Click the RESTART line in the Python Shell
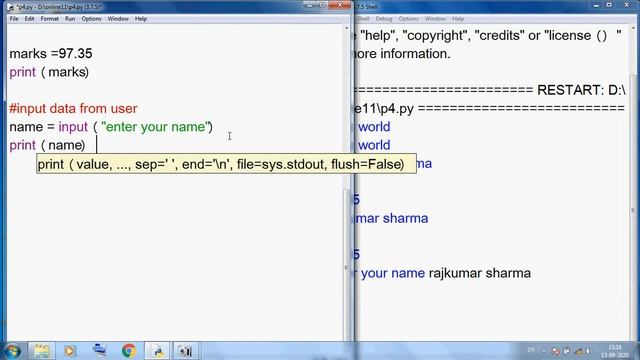 pyautogui.click(x=490, y=90)
